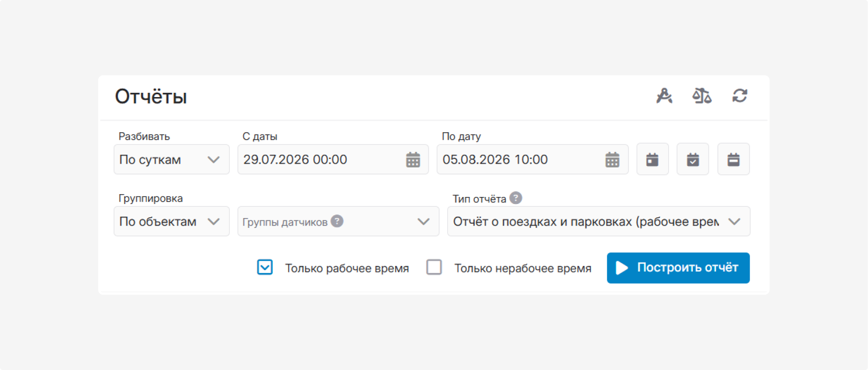Click the balance scales comparison icon
The width and height of the screenshot is (868, 370).
tap(702, 96)
